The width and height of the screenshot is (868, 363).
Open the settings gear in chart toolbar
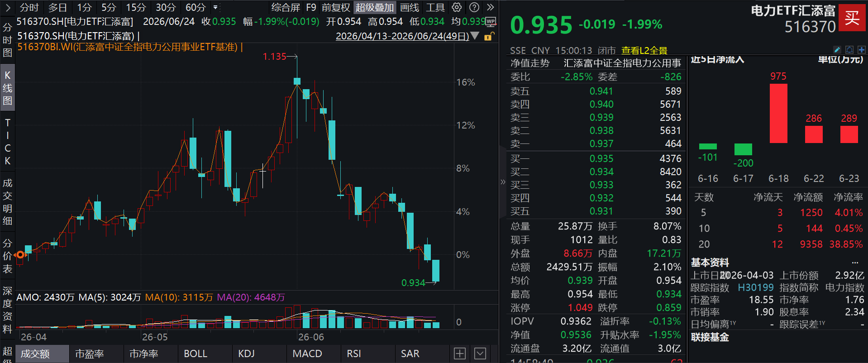[457, 7]
